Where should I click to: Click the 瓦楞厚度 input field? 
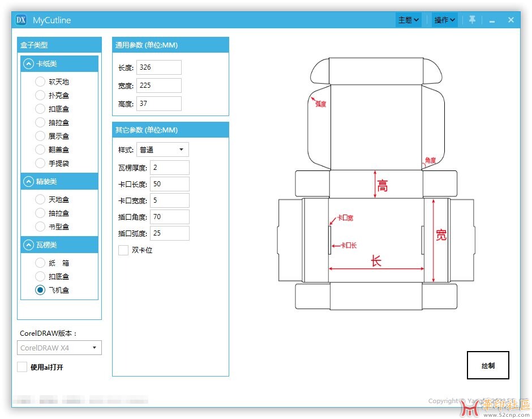click(170, 168)
